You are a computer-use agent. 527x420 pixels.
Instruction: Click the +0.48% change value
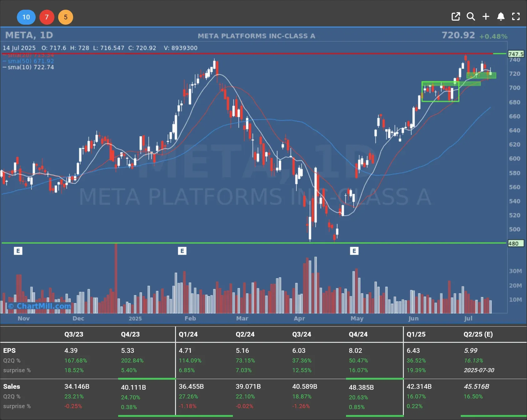[493, 36]
